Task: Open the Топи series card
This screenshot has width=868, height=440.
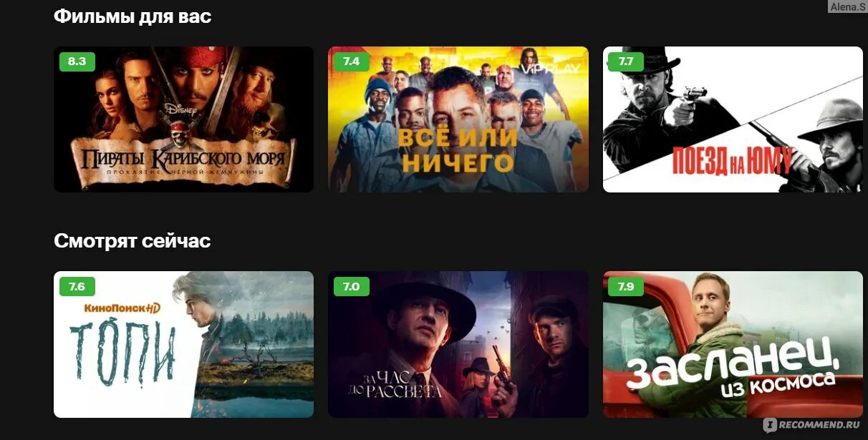Action: [x=183, y=344]
